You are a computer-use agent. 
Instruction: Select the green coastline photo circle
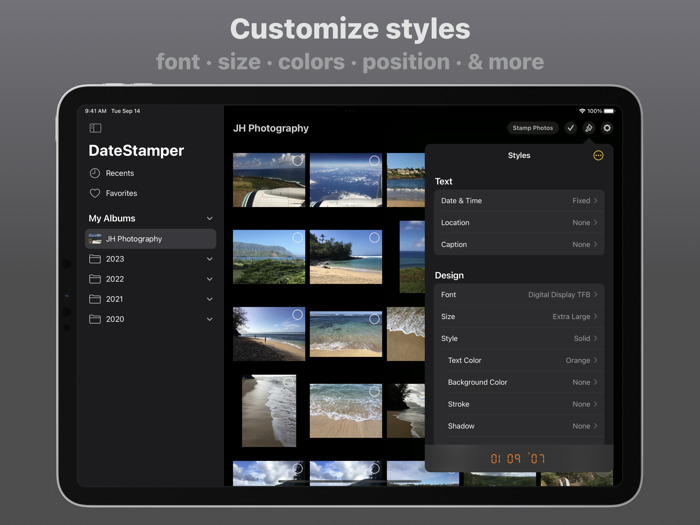298,238
